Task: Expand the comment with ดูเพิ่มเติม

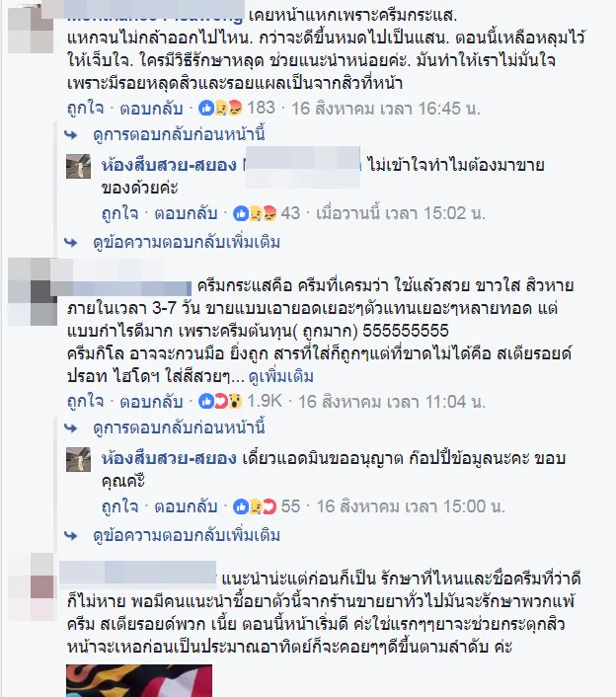Action: [x=281, y=377]
